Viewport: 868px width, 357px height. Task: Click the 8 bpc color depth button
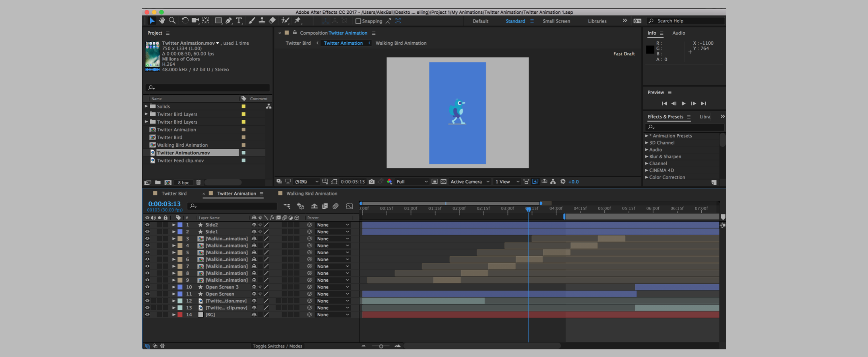pyautogui.click(x=184, y=183)
